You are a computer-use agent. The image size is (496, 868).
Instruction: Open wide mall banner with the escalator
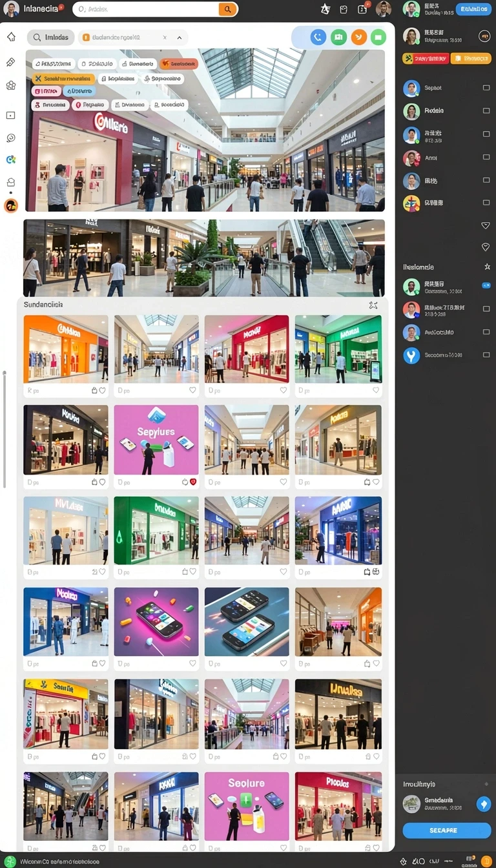coord(204,258)
